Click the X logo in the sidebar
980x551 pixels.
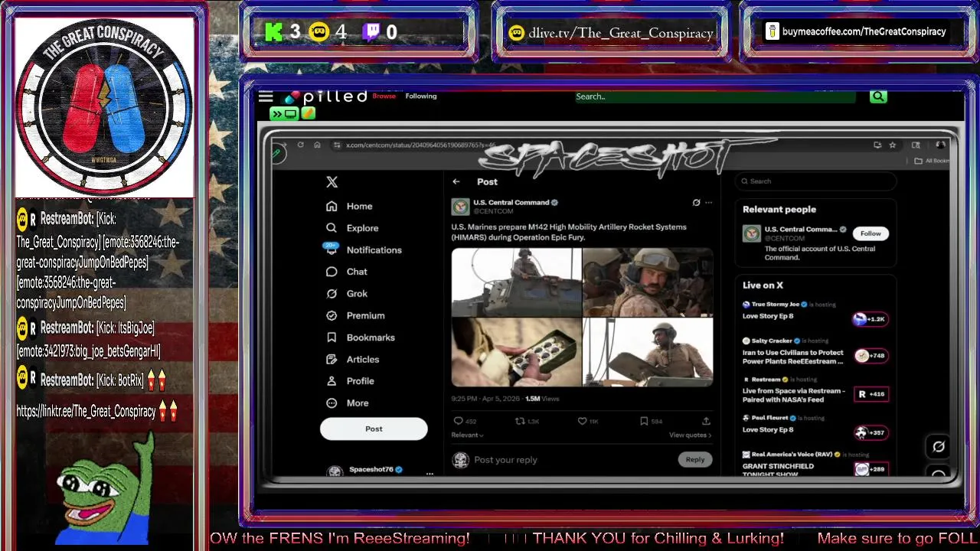tap(332, 182)
